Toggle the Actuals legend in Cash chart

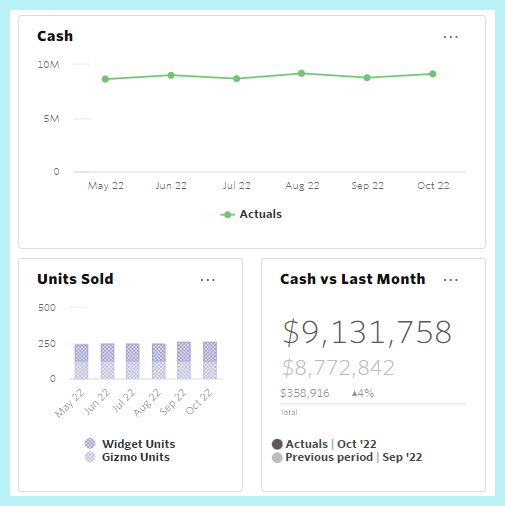tap(251, 214)
